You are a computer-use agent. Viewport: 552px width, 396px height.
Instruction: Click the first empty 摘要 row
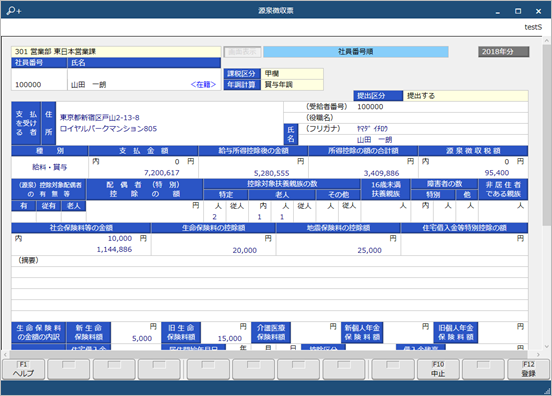(x=270, y=272)
